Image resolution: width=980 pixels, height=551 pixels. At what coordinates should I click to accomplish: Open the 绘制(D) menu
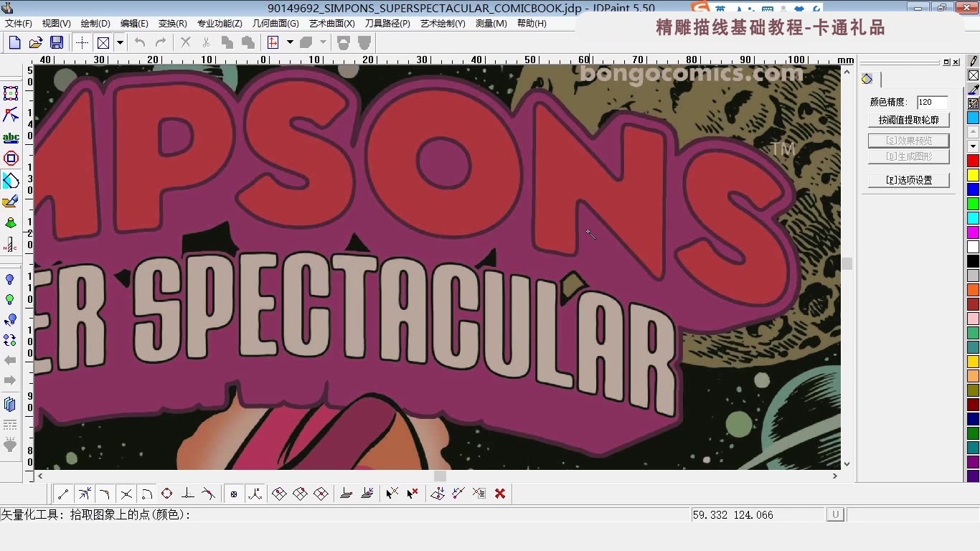(95, 23)
